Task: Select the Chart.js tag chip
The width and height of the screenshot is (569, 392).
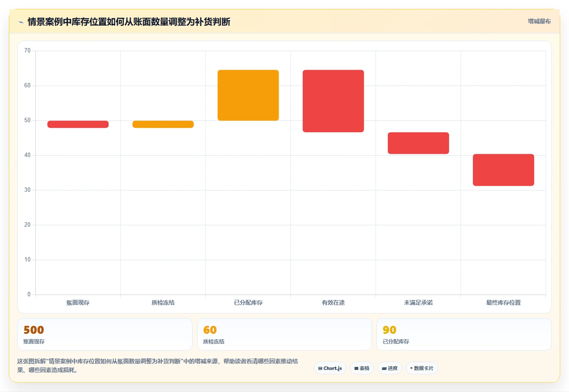Action: [x=330, y=368]
